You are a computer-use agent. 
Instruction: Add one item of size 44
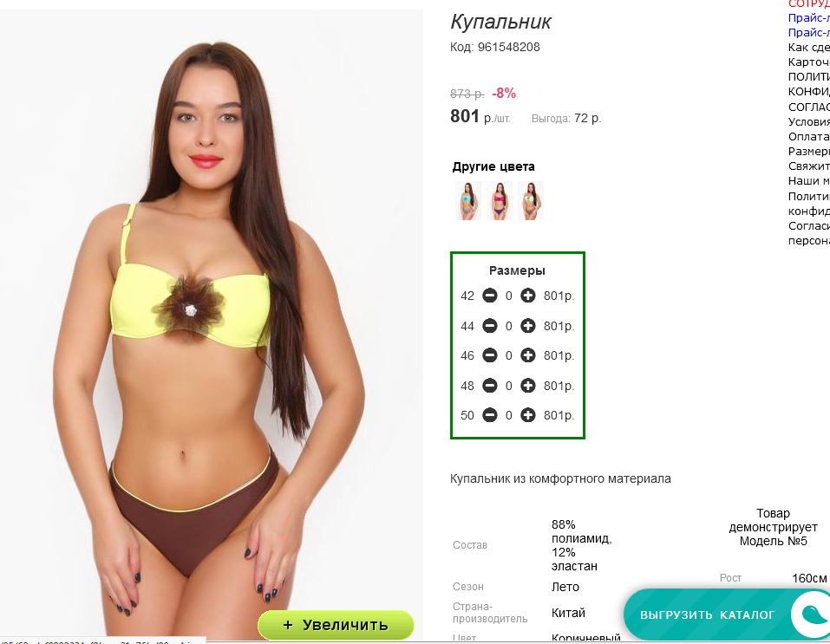point(528,325)
